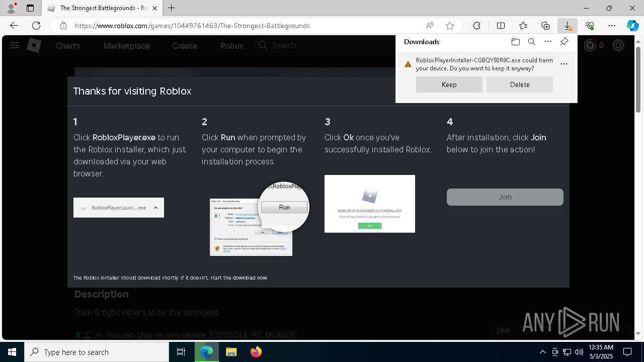Click the Run button illustration
Viewport: 644px width, 362px height.
tap(284, 207)
